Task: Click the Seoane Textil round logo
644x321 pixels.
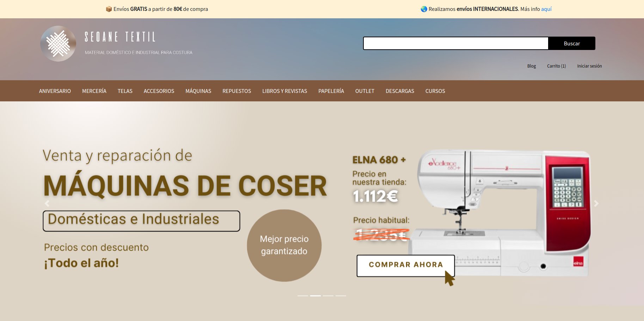Action: pyautogui.click(x=58, y=44)
